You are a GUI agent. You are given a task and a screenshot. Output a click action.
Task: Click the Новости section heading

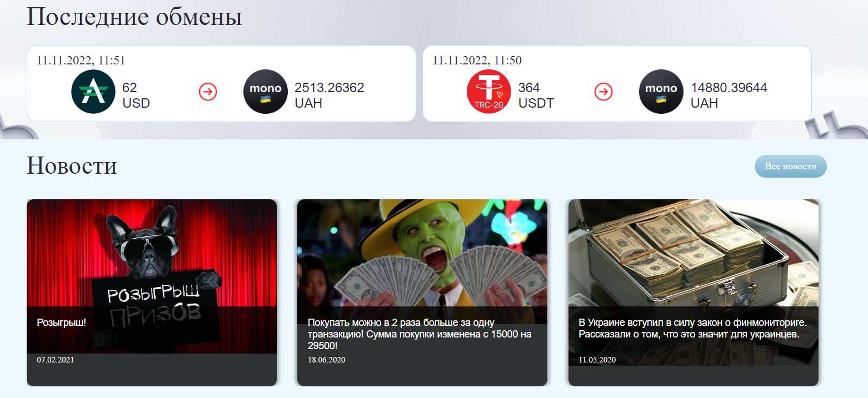click(x=72, y=165)
